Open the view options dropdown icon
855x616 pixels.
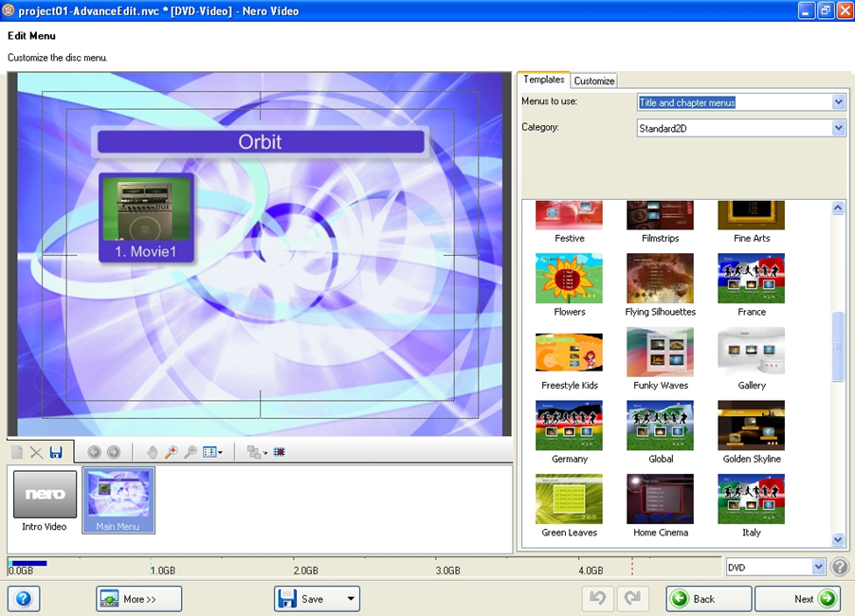pyautogui.click(x=212, y=452)
